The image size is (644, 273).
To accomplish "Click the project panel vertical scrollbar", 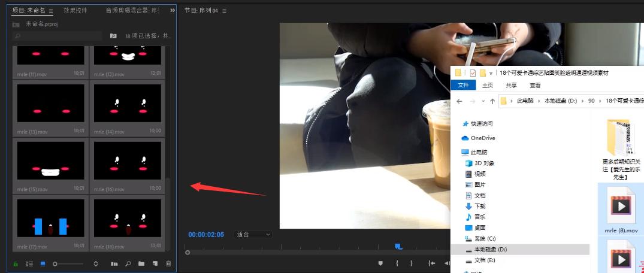I will [x=167, y=214].
